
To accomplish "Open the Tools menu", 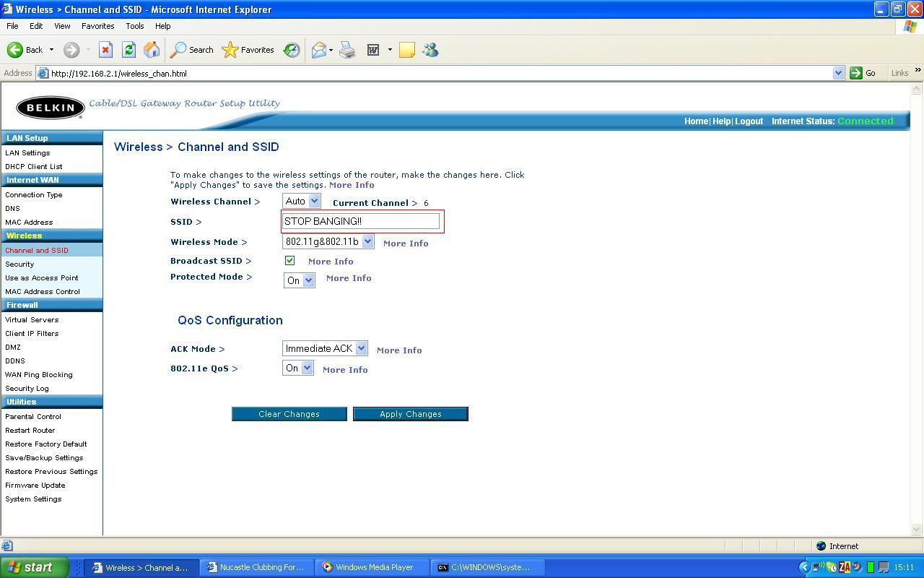I will tap(134, 26).
